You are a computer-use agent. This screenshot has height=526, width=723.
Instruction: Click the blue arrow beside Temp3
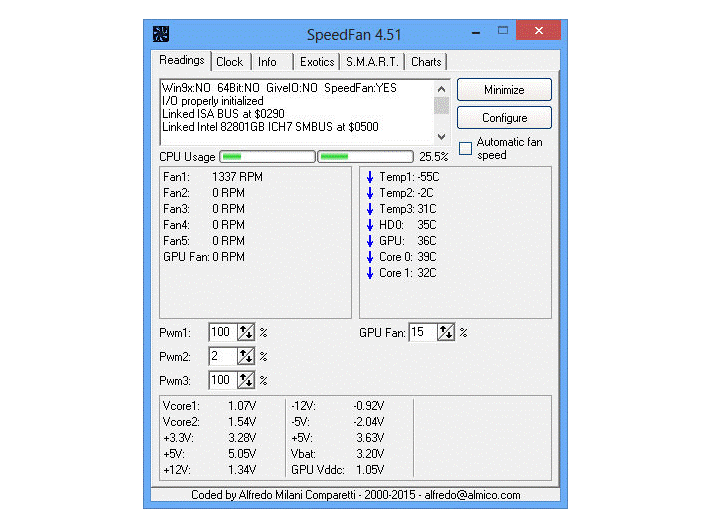point(370,209)
